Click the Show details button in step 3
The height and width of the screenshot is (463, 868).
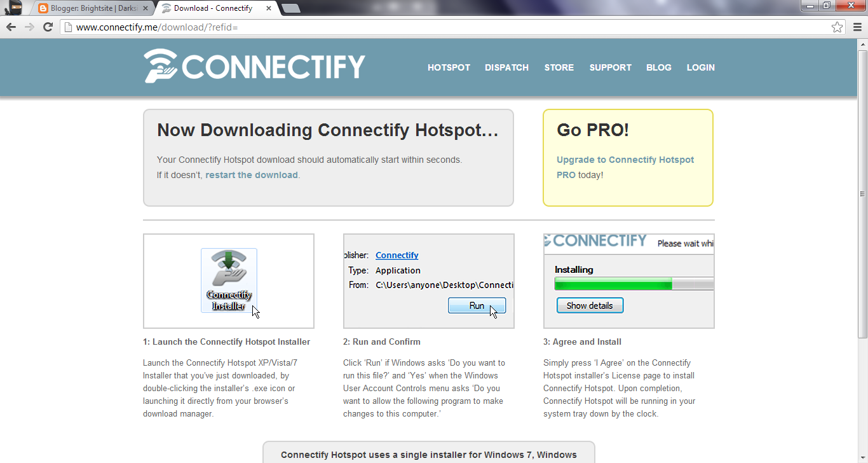click(590, 305)
